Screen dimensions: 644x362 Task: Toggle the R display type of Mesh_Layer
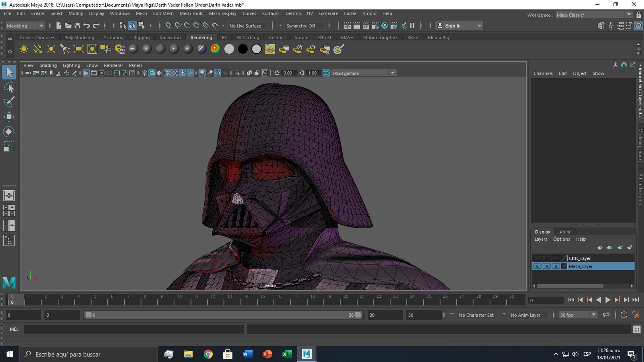click(556, 266)
